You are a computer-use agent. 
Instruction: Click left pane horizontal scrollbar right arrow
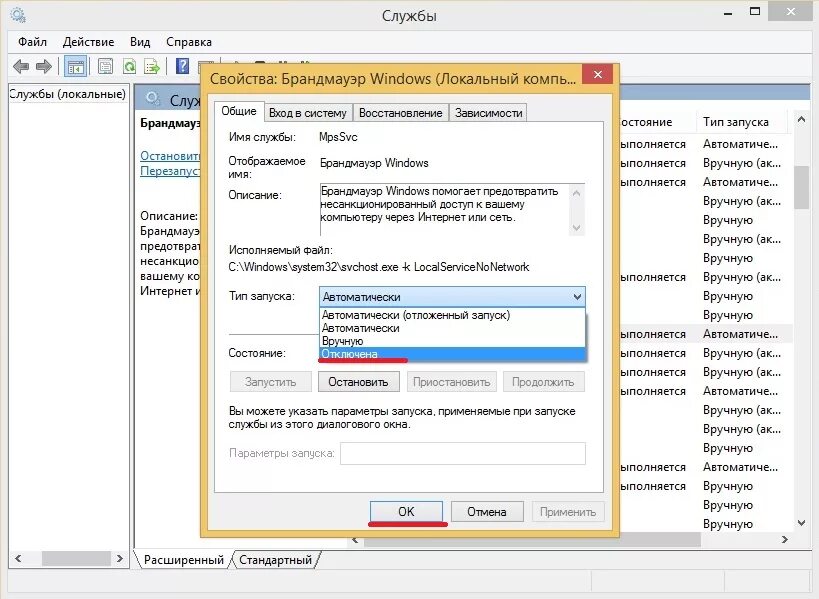(x=120, y=559)
